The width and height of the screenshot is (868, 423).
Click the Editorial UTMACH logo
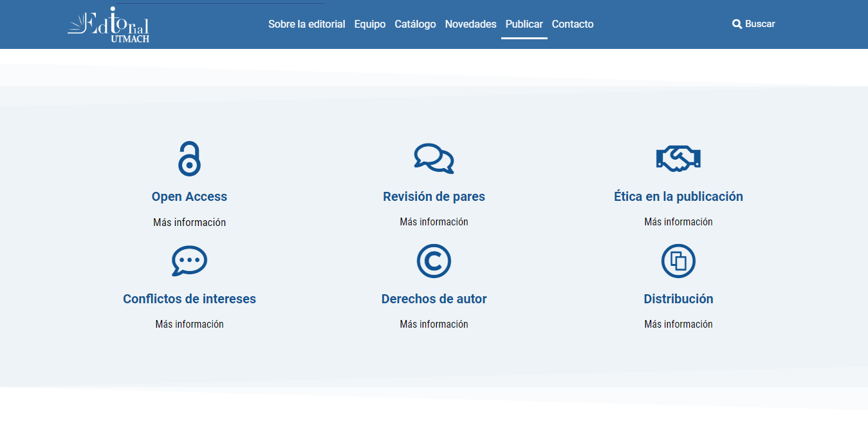pyautogui.click(x=109, y=25)
